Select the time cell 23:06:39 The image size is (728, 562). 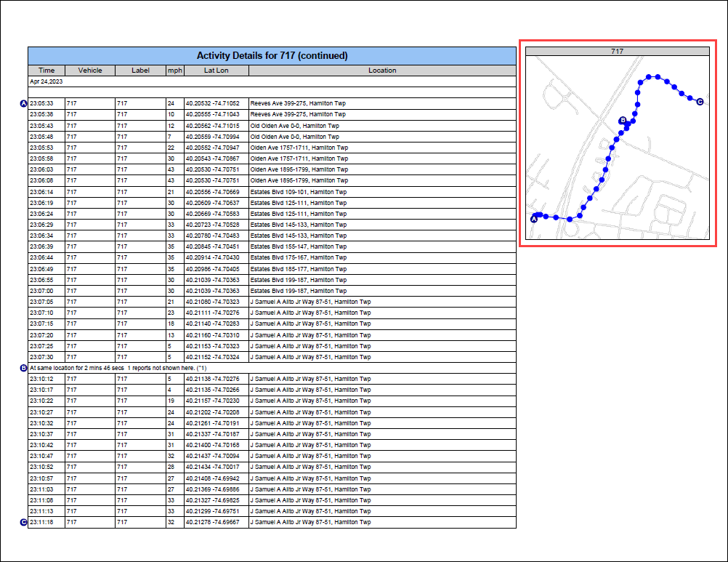click(46, 246)
